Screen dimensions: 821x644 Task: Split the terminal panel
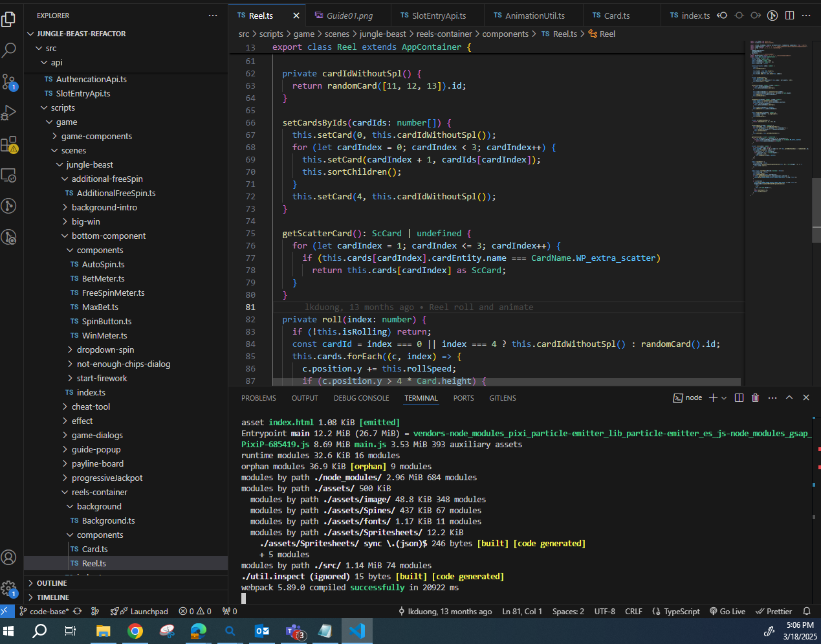(x=739, y=398)
